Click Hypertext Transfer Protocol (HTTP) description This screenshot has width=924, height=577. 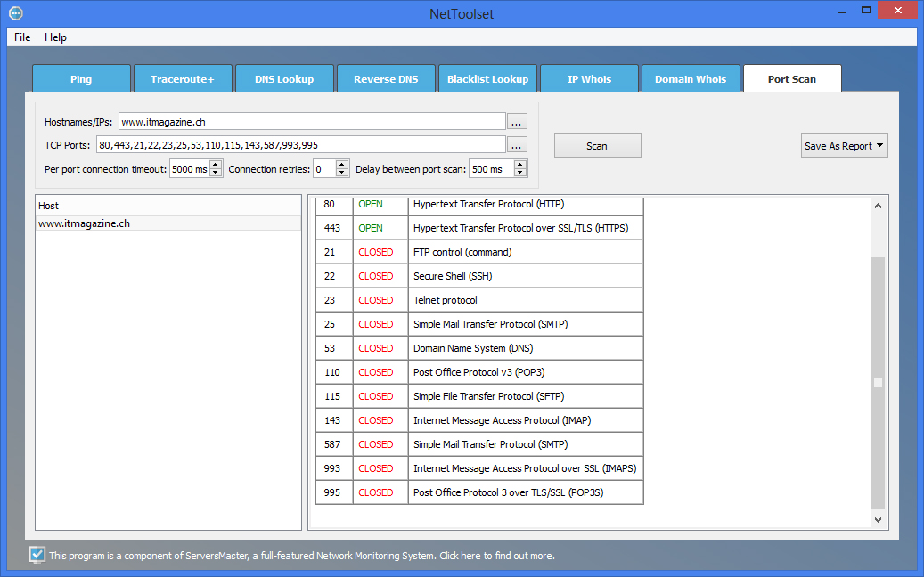[x=489, y=204]
